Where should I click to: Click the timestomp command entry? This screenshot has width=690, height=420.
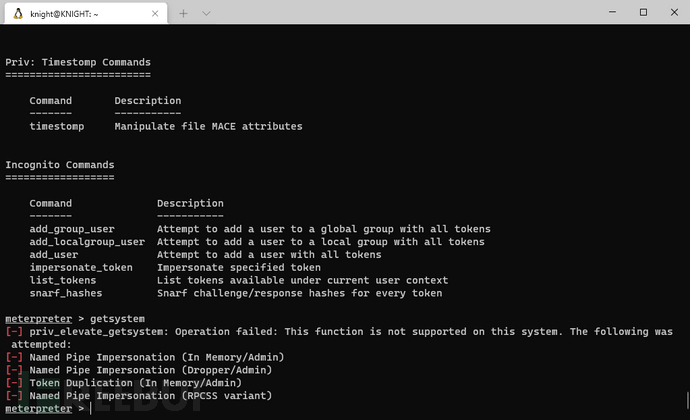pos(57,126)
